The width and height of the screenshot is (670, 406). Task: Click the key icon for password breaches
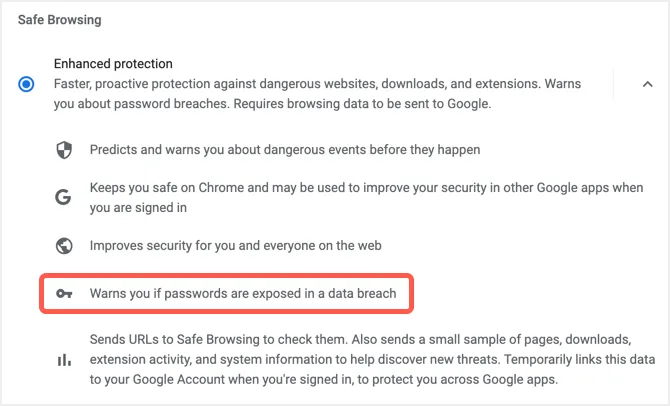[x=64, y=294]
